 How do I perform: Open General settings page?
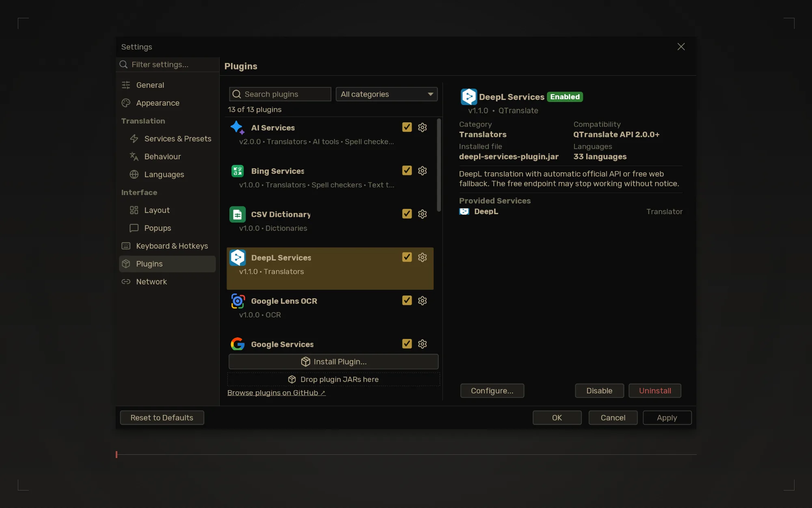tap(167, 85)
